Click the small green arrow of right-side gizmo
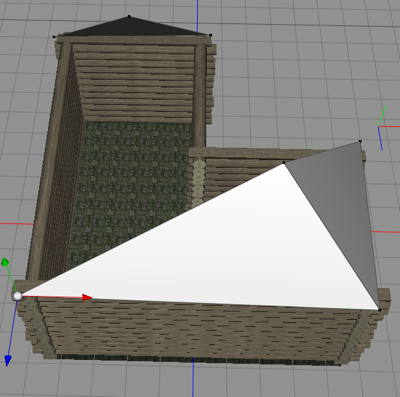Image resolution: width=400 pixels, height=397 pixels. 383,113
